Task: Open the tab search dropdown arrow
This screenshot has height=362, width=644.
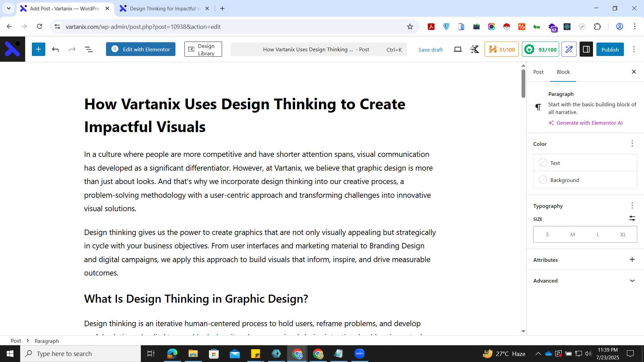Action: tap(9, 8)
